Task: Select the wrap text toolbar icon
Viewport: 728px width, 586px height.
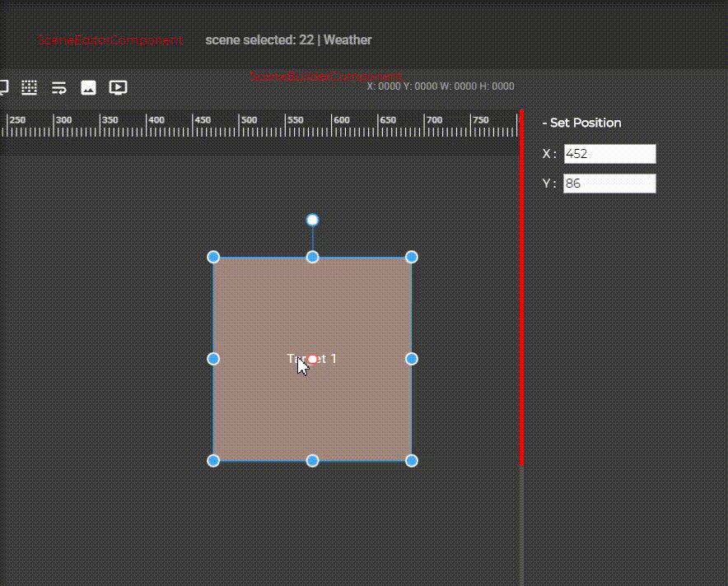Action: click(x=59, y=88)
